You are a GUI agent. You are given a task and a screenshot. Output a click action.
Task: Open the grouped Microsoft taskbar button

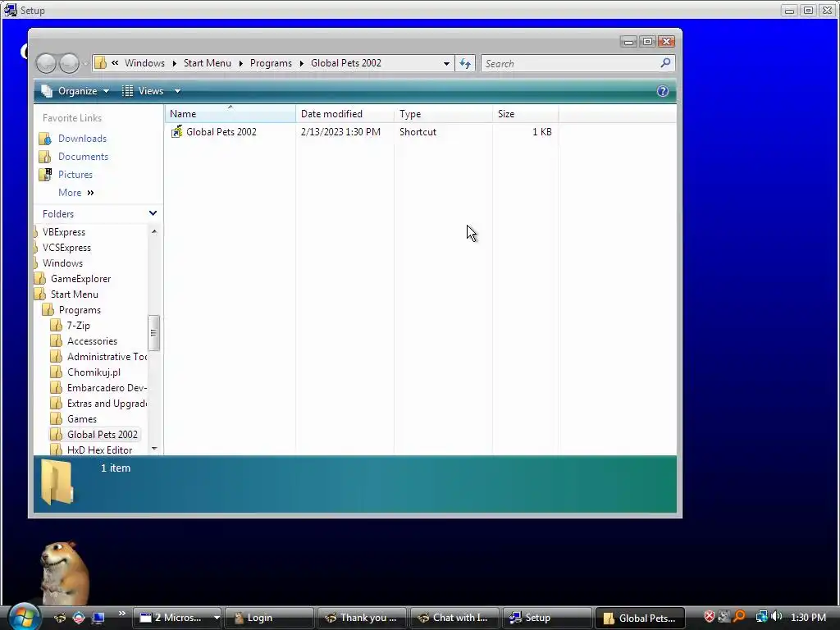point(177,618)
